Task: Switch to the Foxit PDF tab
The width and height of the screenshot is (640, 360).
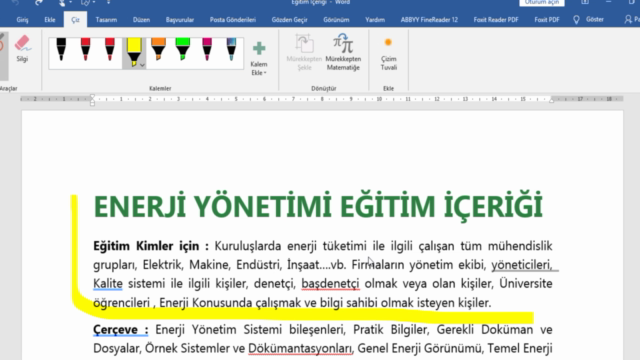Action: (x=547, y=20)
